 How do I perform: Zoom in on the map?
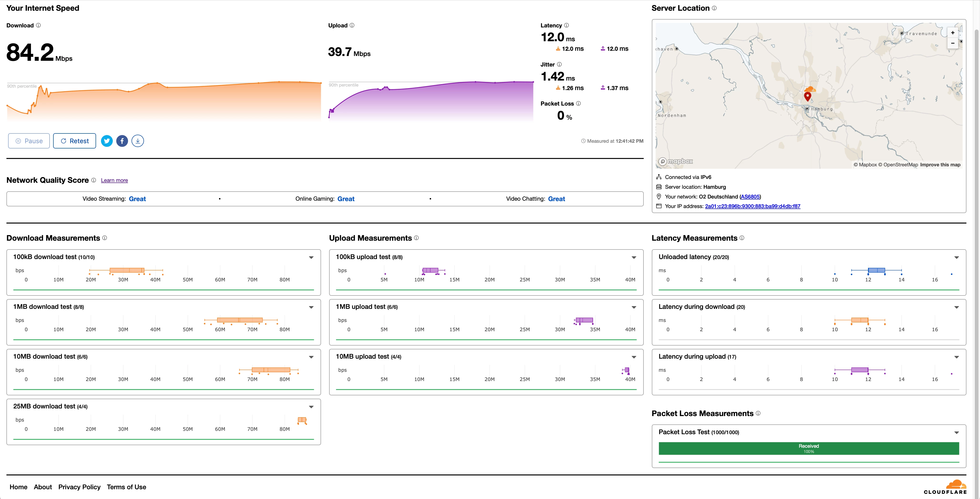(x=953, y=33)
